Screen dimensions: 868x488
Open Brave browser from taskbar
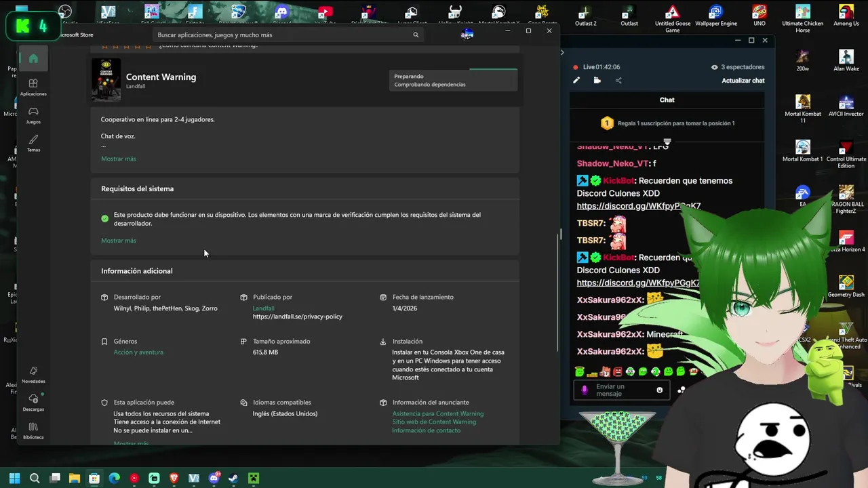point(174,478)
